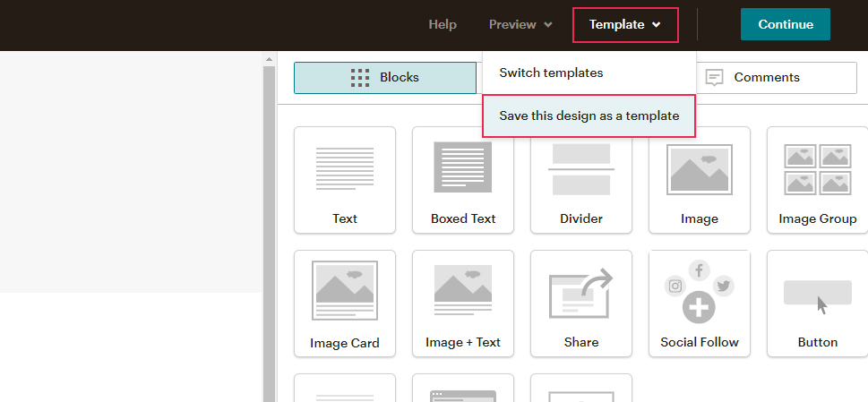Image resolution: width=868 pixels, height=402 pixels.
Task: Insert an Image + Text block
Action: pos(463,304)
